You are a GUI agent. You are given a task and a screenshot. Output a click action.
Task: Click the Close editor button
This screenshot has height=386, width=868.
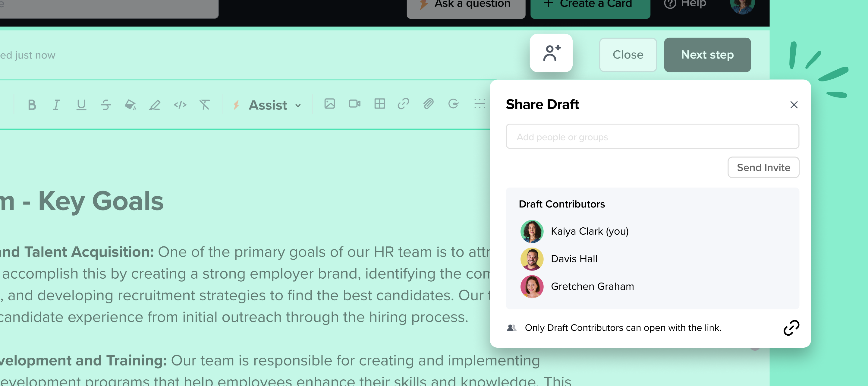coord(628,55)
